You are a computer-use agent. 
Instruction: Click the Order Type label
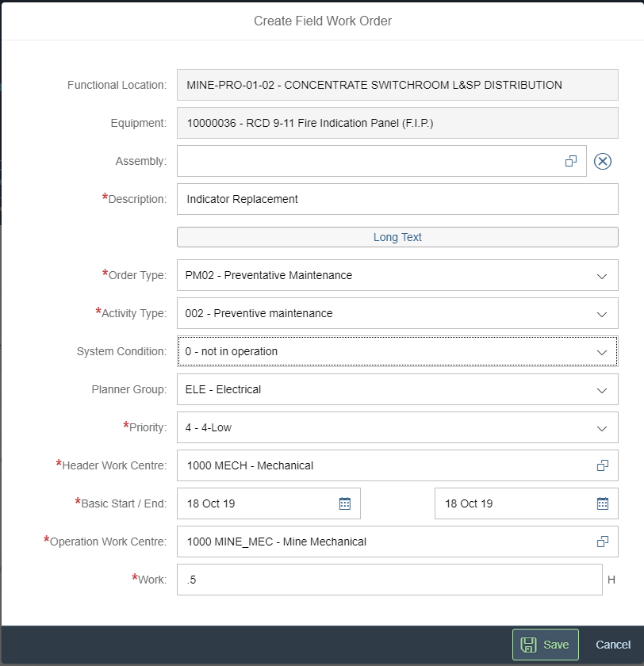(134, 275)
